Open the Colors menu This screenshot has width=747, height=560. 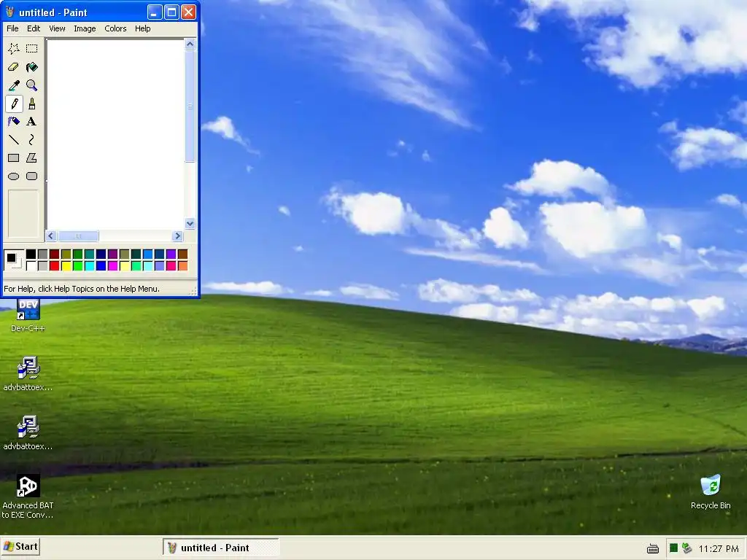coord(115,28)
